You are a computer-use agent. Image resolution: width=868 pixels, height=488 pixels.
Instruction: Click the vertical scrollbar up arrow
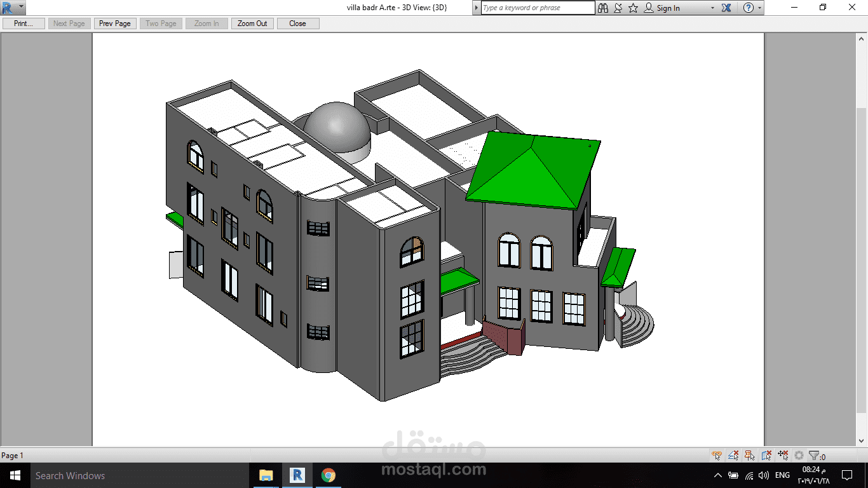pyautogui.click(x=862, y=39)
